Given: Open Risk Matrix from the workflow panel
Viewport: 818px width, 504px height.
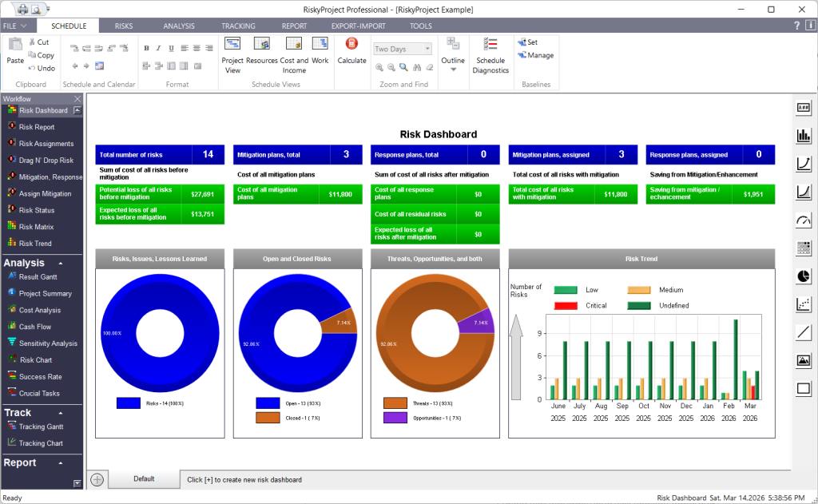Looking at the screenshot, I should point(37,227).
